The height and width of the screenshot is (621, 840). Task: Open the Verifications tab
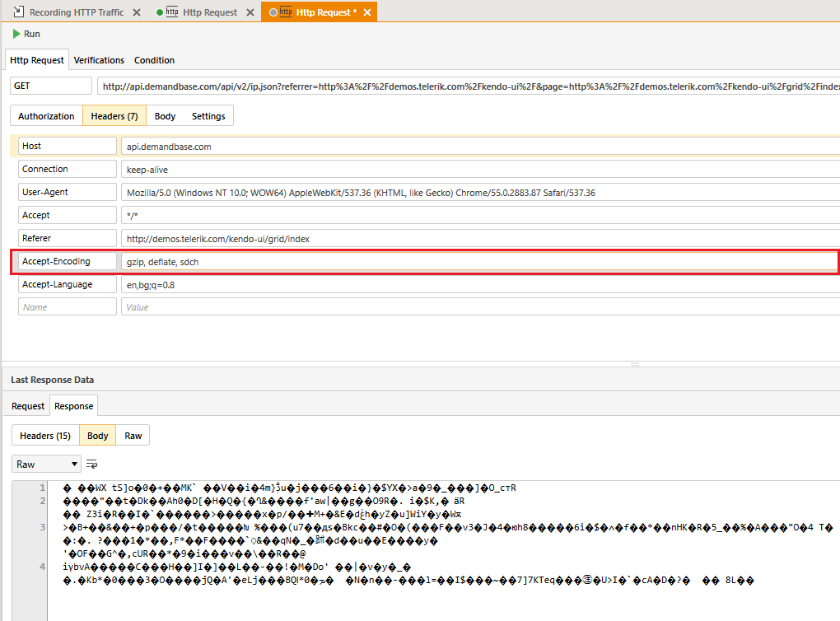pos(99,60)
